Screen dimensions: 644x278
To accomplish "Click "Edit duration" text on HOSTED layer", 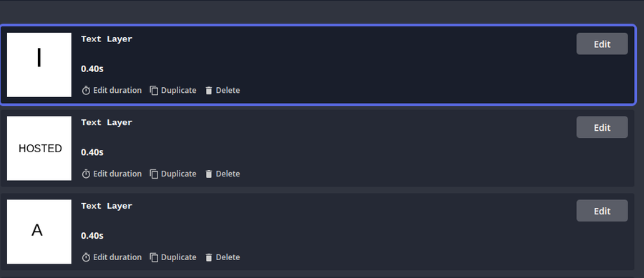I will [117, 174].
